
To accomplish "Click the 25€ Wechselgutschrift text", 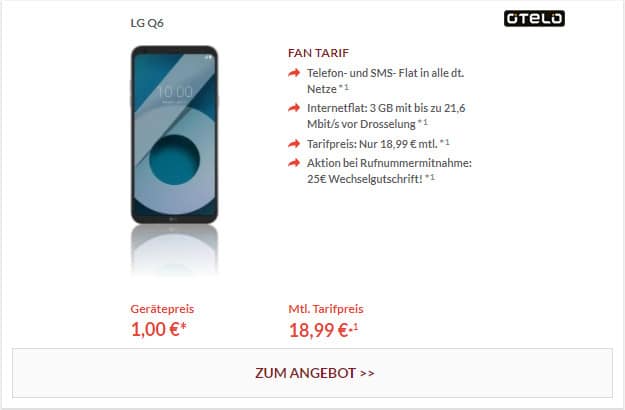I will point(364,179).
